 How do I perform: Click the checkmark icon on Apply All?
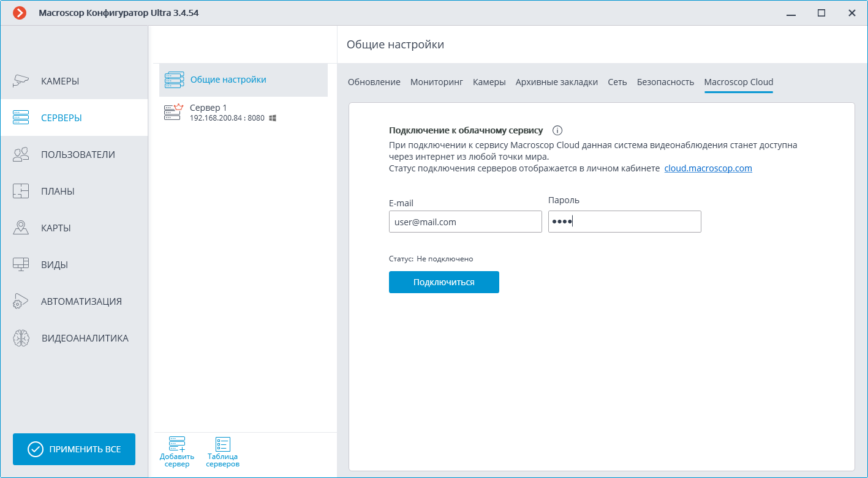pos(36,449)
